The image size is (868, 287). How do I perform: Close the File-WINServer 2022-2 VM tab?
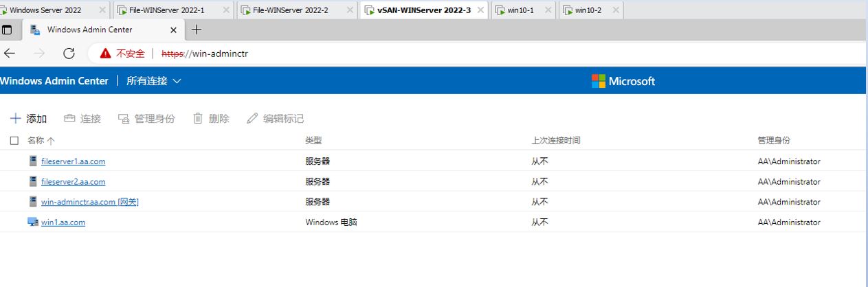click(x=349, y=10)
